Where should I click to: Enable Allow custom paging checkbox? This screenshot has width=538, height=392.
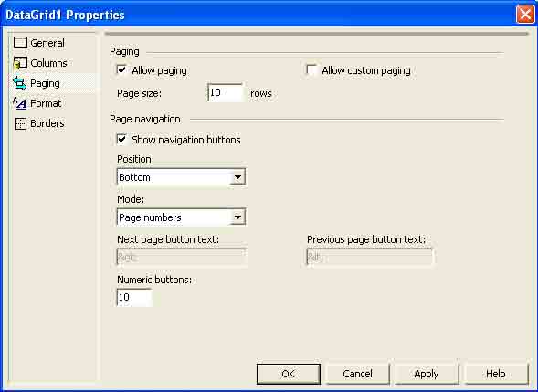[x=311, y=70]
